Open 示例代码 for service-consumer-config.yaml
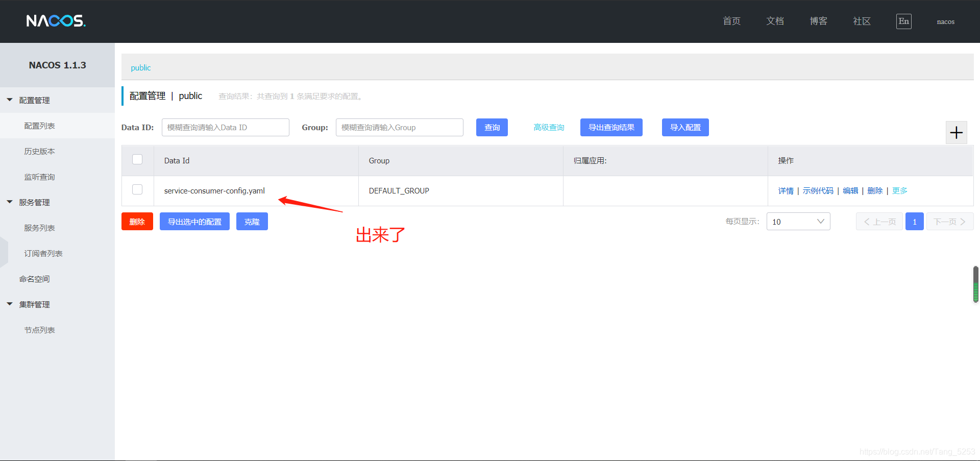This screenshot has width=980, height=461. pyautogui.click(x=818, y=191)
